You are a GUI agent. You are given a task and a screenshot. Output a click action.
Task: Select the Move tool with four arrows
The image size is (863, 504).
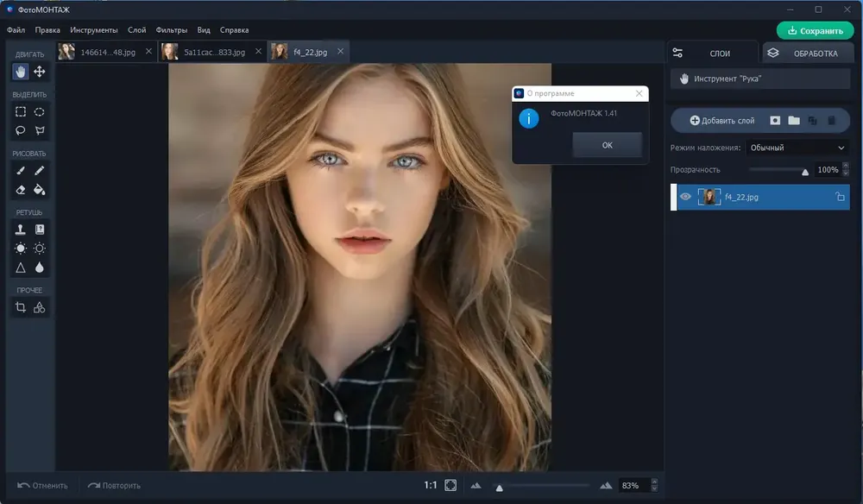click(40, 72)
